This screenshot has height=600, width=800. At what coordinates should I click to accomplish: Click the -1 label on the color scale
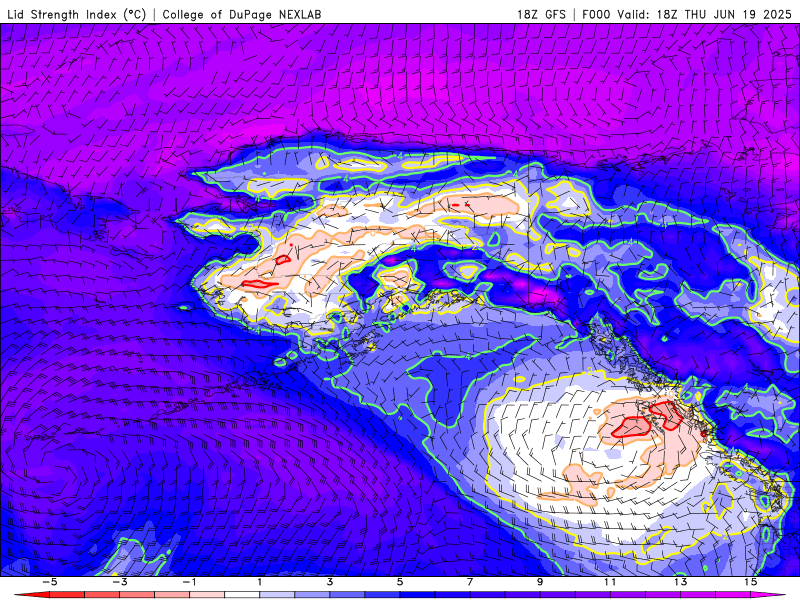pos(189,582)
